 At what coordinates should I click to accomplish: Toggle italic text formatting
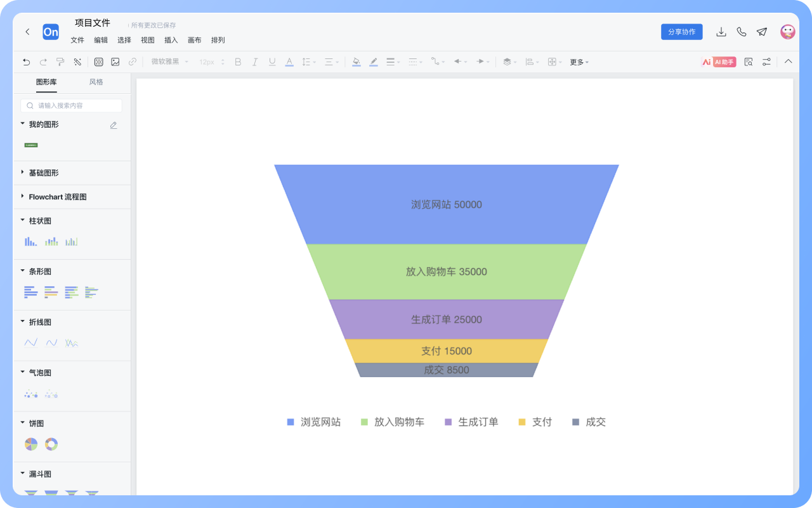[x=255, y=62]
